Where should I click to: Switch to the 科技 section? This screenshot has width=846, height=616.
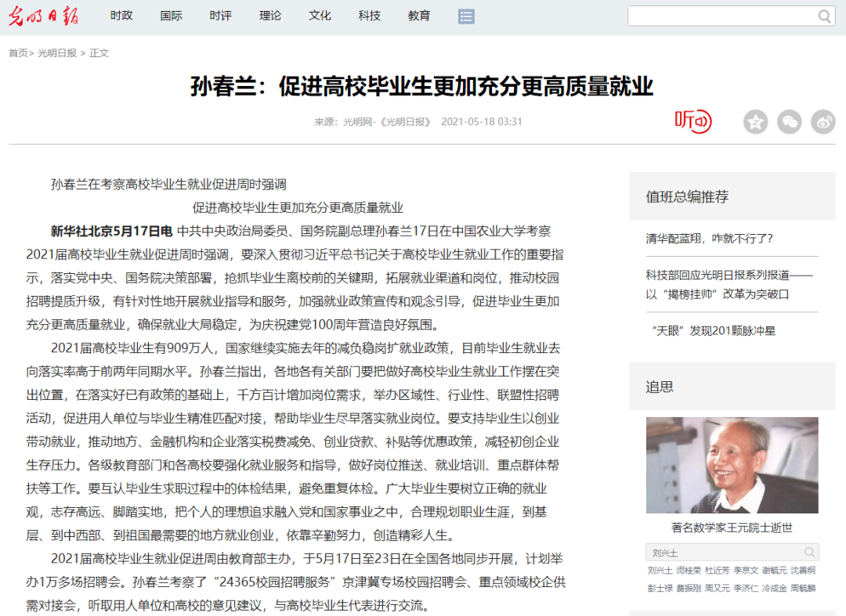pos(369,16)
